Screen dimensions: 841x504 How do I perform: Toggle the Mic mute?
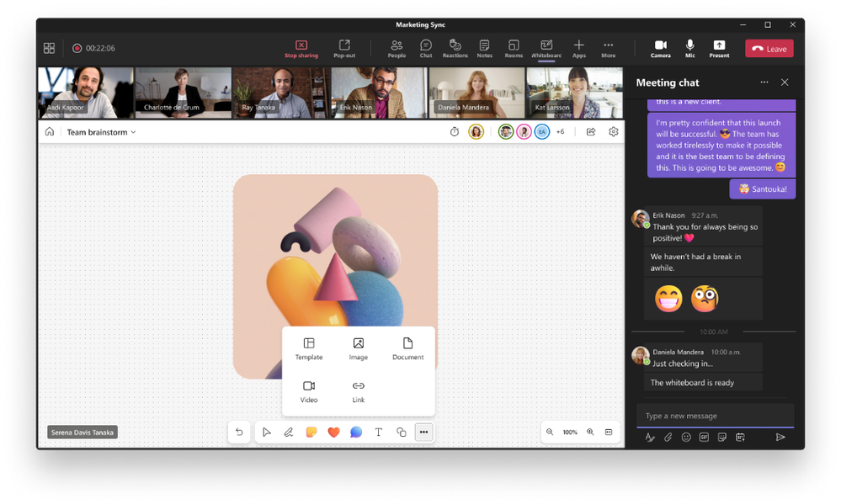click(x=690, y=49)
